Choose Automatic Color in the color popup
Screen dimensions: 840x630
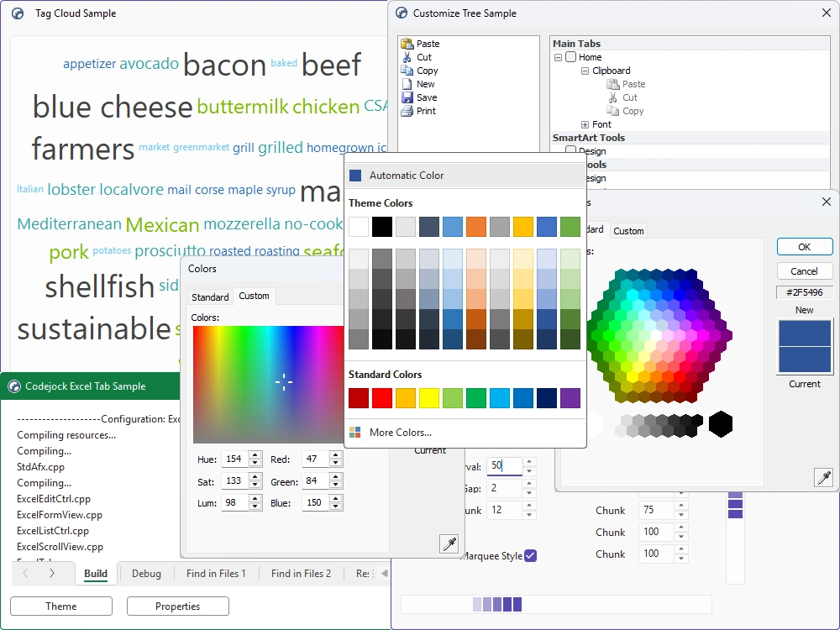[x=465, y=176]
